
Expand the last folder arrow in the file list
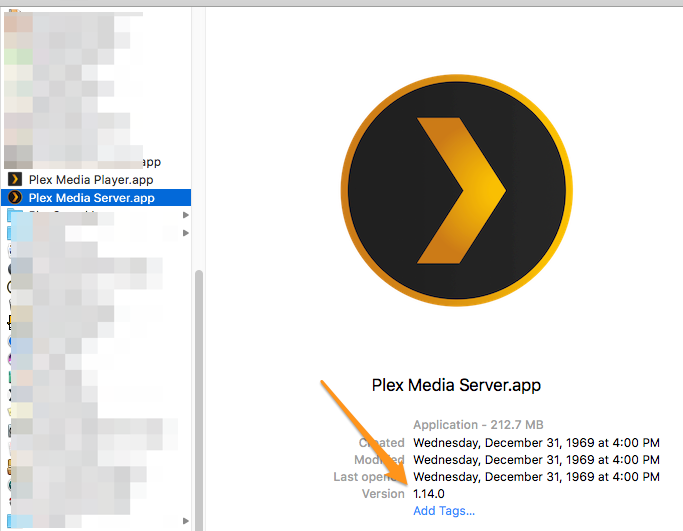point(186,521)
